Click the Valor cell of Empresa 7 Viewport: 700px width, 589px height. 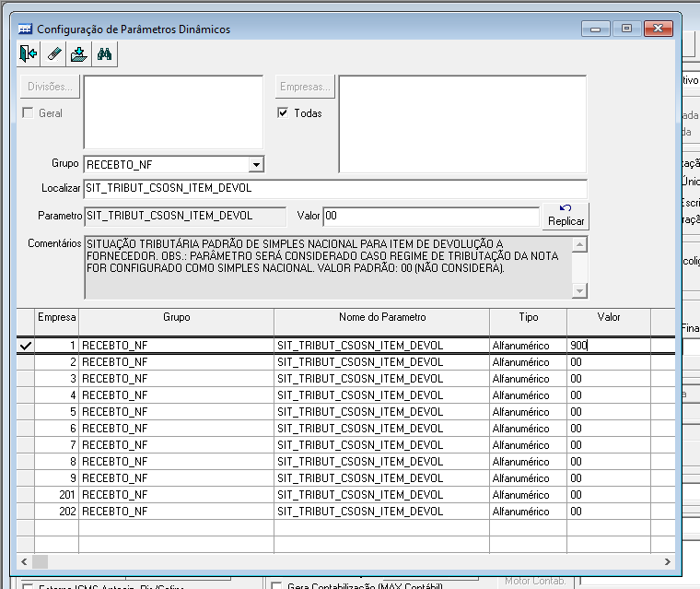pos(609,444)
